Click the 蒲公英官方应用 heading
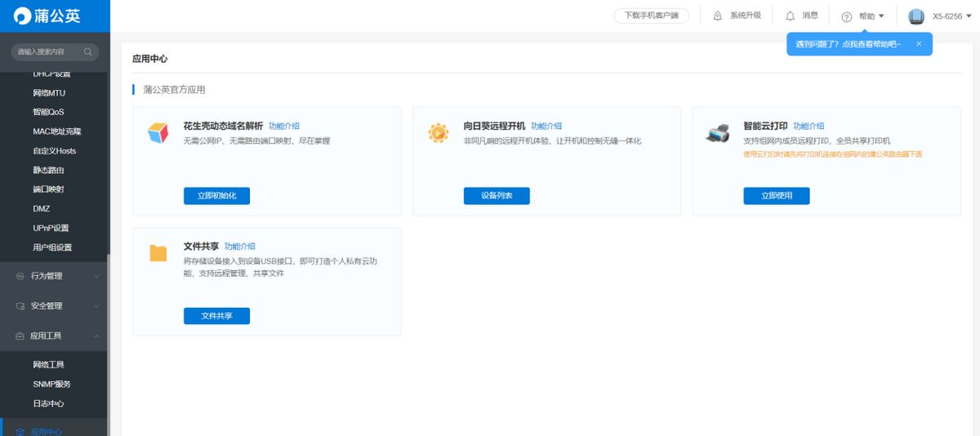The height and width of the screenshot is (436, 980). point(174,90)
